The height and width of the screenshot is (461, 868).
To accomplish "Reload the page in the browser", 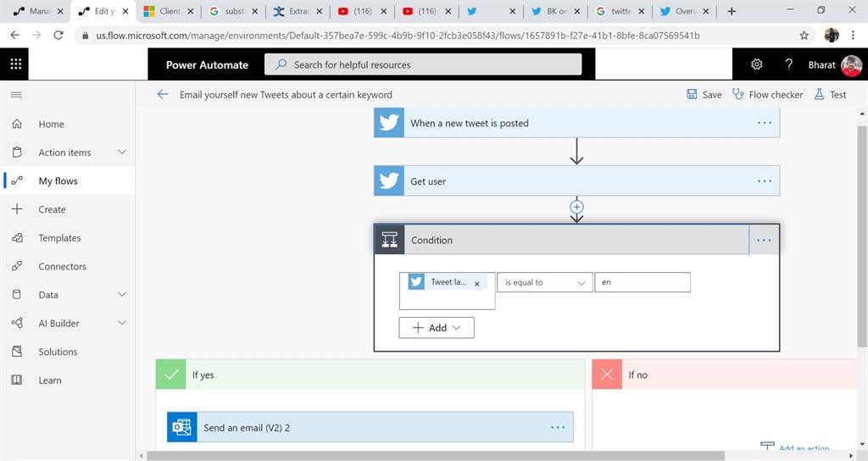I will pyautogui.click(x=58, y=35).
